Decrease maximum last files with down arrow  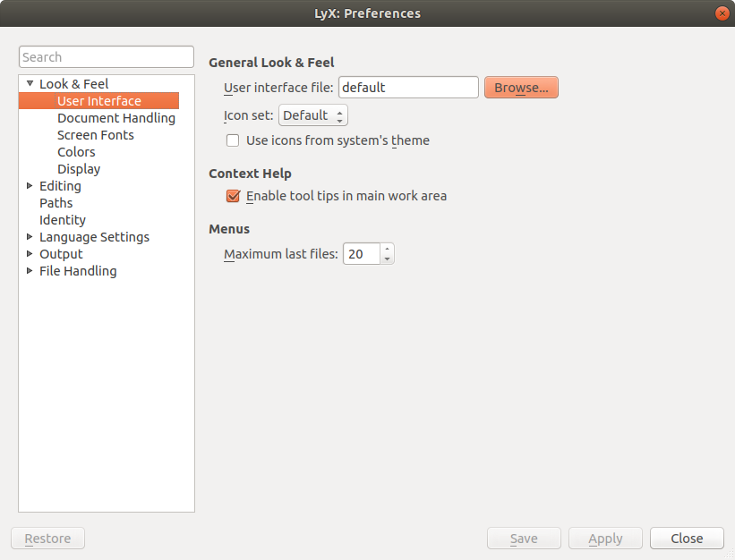[387, 259]
